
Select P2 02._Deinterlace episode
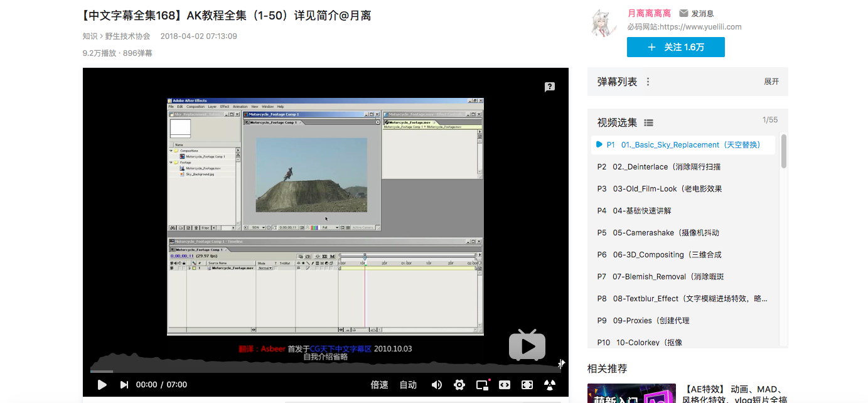(x=683, y=167)
